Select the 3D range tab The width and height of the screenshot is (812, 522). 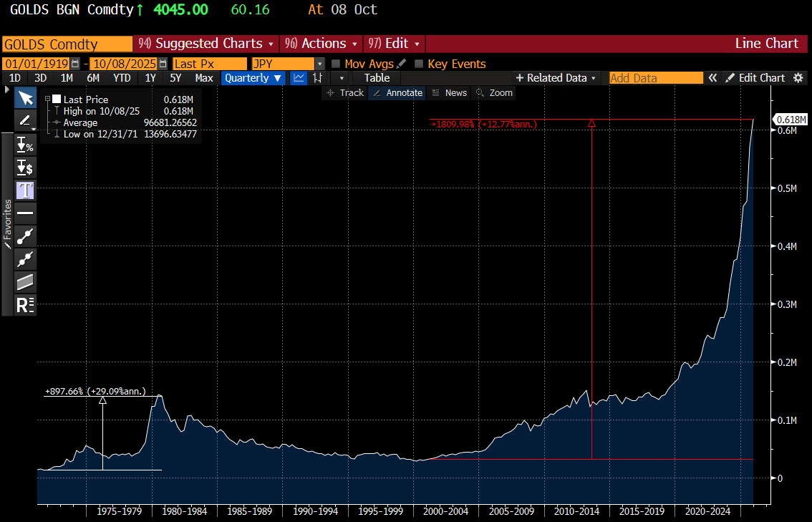[x=40, y=77]
